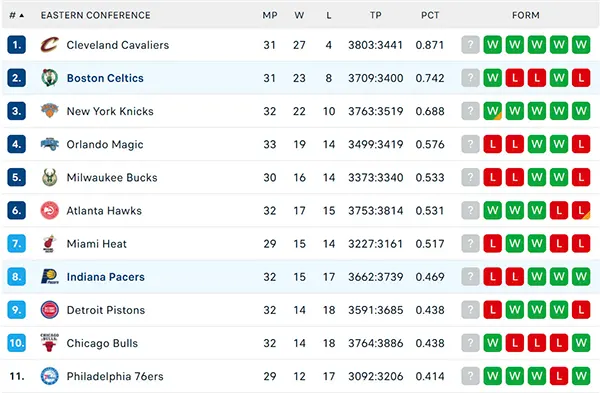Sort table by rank column arrow
The width and height of the screenshot is (600, 393).
tap(16, 15)
